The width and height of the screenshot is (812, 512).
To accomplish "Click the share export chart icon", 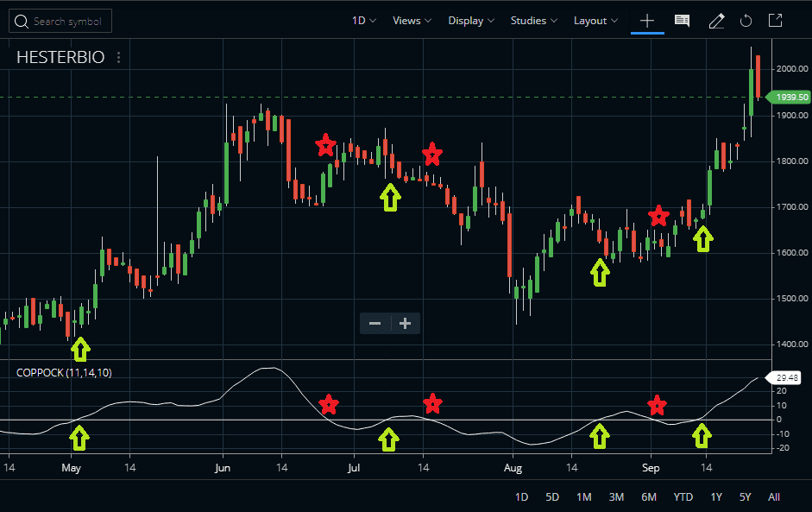I will [775, 20].
